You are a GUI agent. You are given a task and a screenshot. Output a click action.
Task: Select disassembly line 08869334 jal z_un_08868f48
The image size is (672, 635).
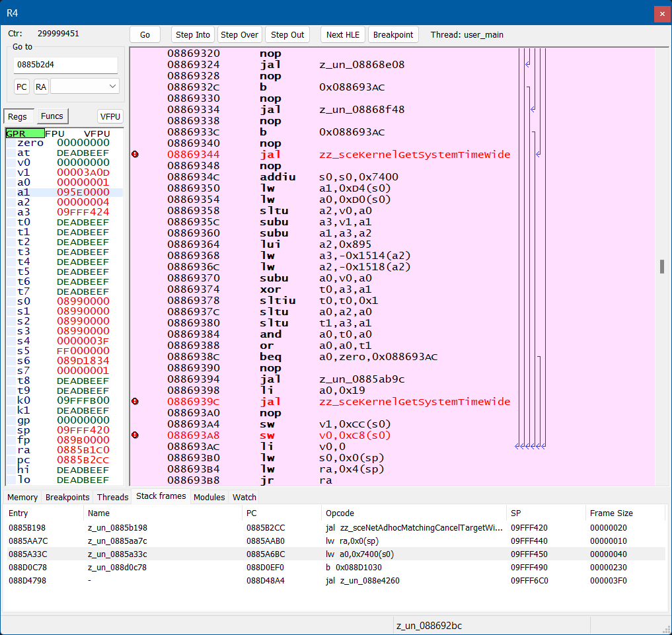pos(392,110)
